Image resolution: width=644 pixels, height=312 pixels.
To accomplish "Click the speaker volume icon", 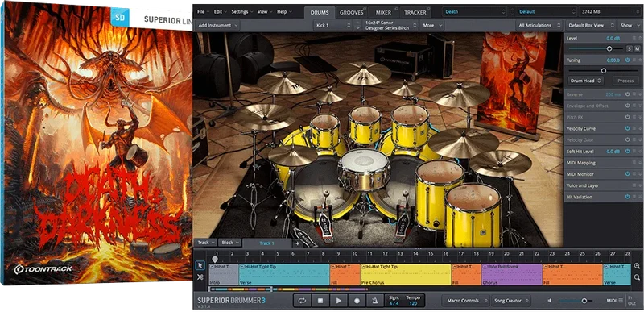I will (550, 301).
